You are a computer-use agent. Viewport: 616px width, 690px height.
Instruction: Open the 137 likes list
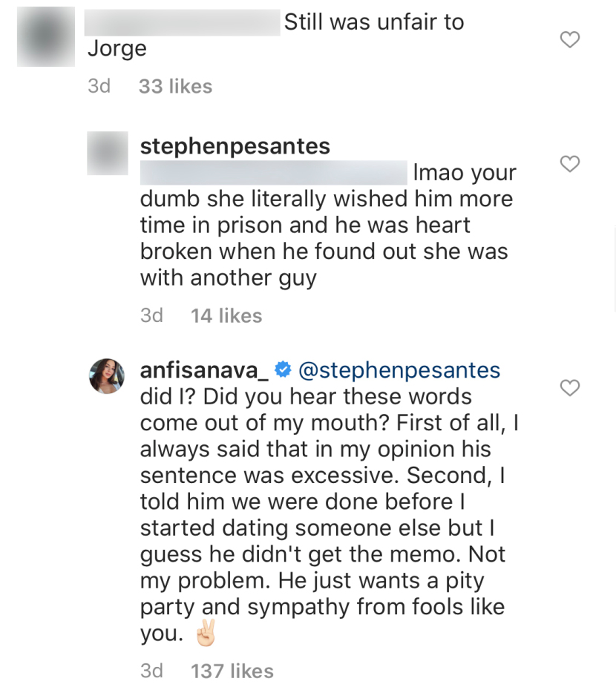pos(232,671)
